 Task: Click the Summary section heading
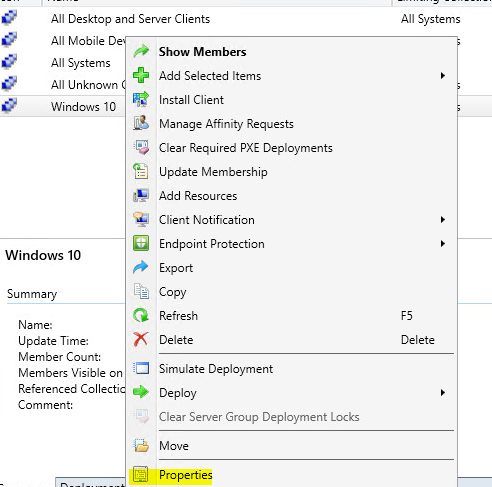(x=32, y=294)
